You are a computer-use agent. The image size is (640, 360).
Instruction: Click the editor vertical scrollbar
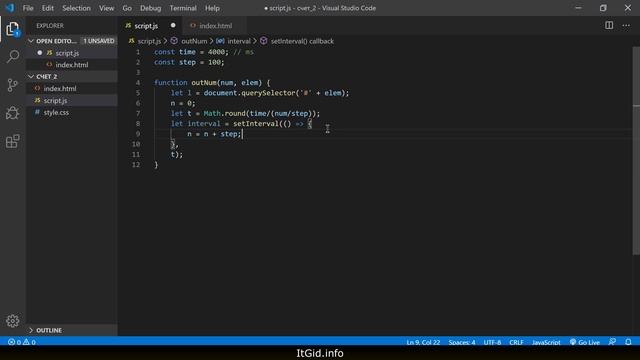point(636,151)
